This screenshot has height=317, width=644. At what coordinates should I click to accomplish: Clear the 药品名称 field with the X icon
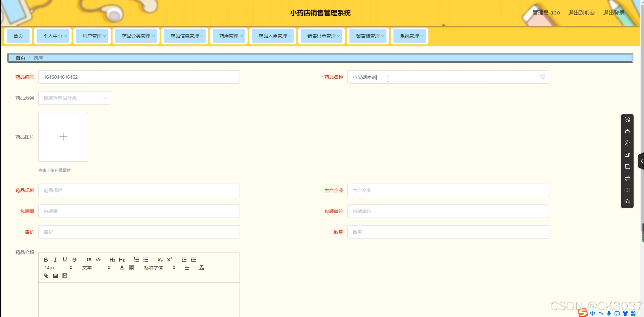(543, 77)
